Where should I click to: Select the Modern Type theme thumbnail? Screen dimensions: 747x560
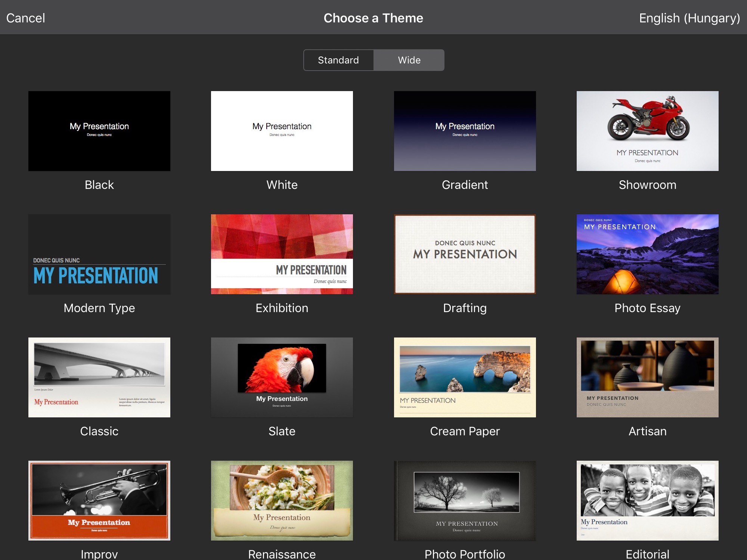click(99, 254)
